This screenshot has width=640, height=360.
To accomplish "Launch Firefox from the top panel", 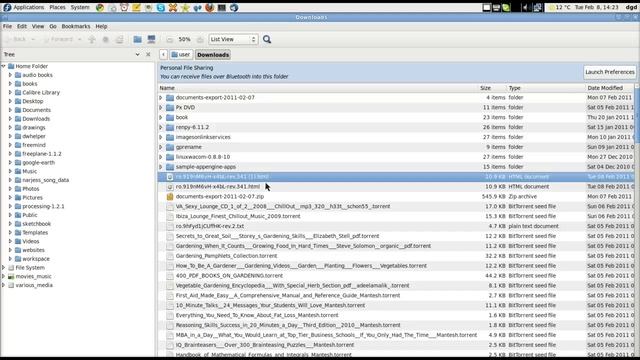I will click(209, 7).
